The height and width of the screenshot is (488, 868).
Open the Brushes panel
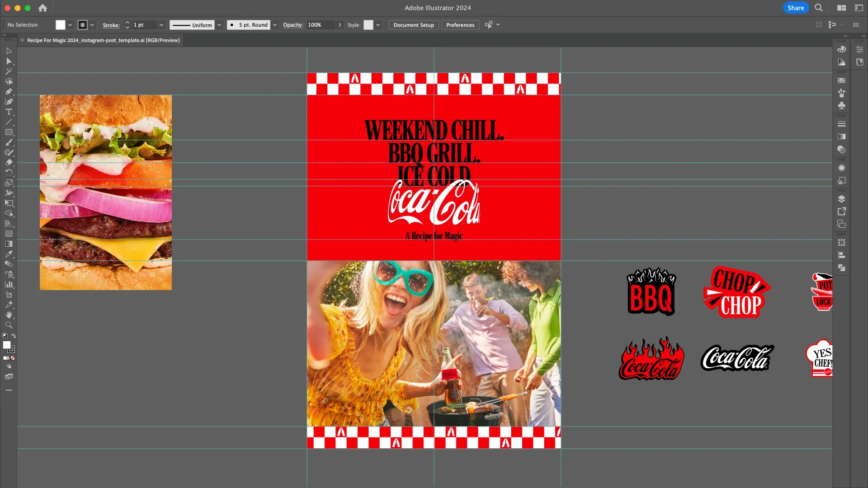[841, 93]
